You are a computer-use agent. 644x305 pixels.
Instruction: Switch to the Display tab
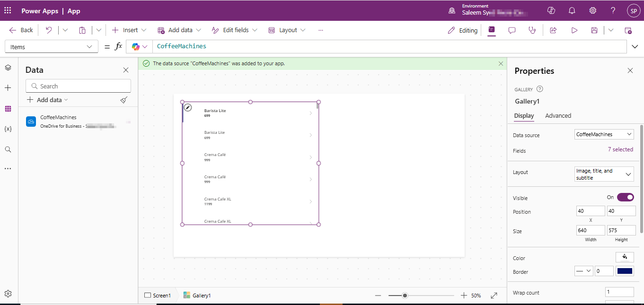(524, 116)
